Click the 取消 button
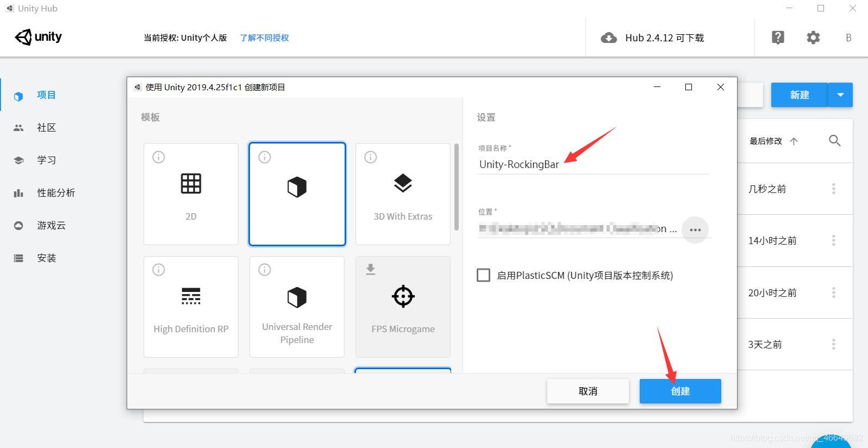The image size is (868, 448). coord(588,391)
